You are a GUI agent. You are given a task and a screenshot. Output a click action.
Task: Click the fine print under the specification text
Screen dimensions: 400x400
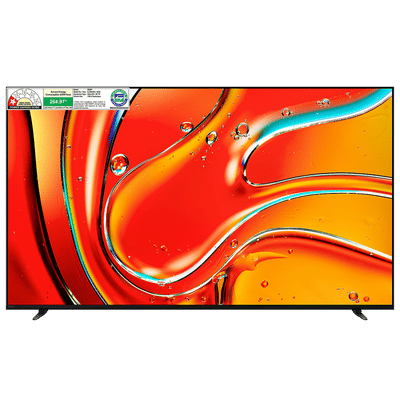point(89,104)
